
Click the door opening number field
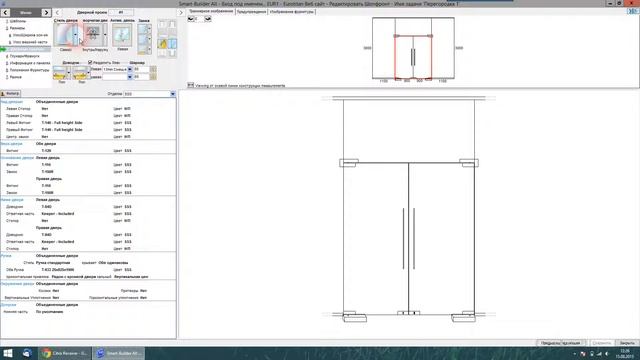121,13
